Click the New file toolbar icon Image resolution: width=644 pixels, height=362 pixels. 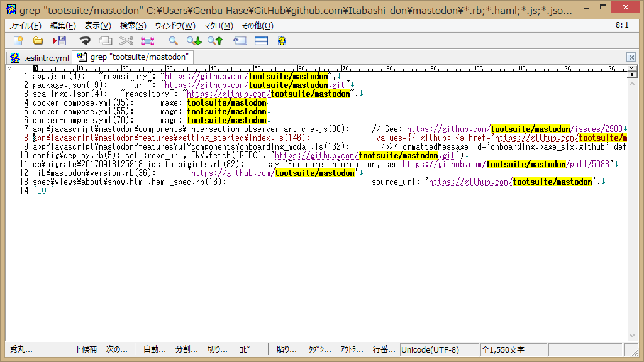tap(18, 41)
